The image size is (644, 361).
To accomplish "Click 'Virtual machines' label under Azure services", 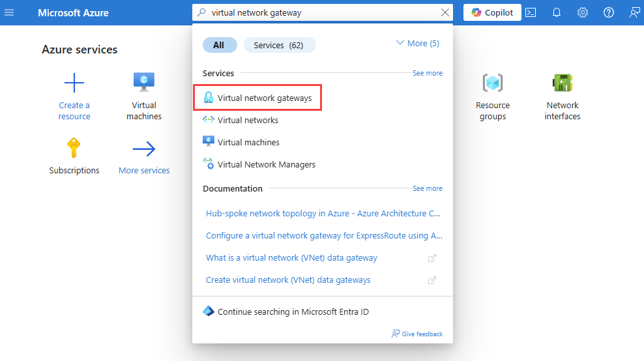I will click(144, 111).
